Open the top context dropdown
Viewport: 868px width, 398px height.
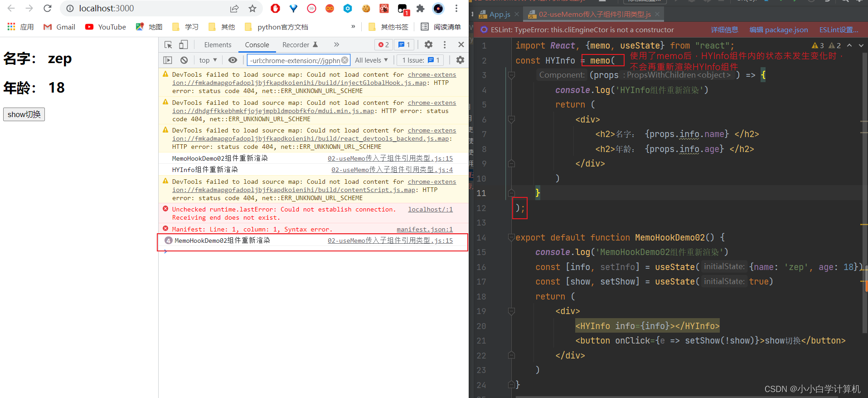(208, 60)
